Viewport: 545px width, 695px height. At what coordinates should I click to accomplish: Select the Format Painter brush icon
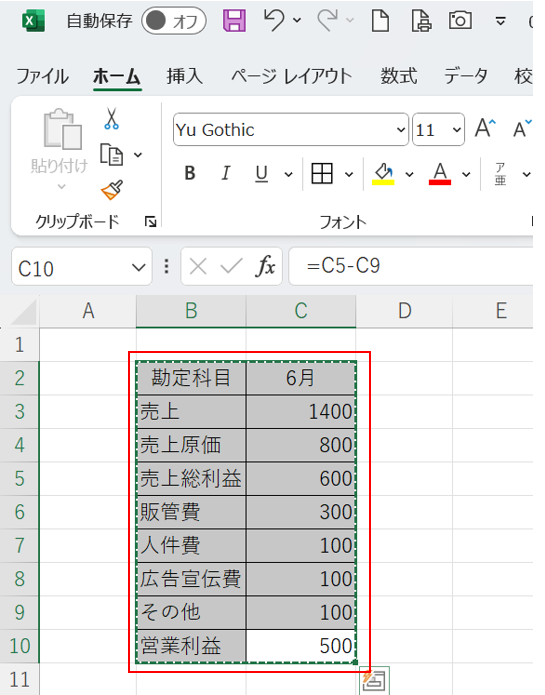[112, 190]
